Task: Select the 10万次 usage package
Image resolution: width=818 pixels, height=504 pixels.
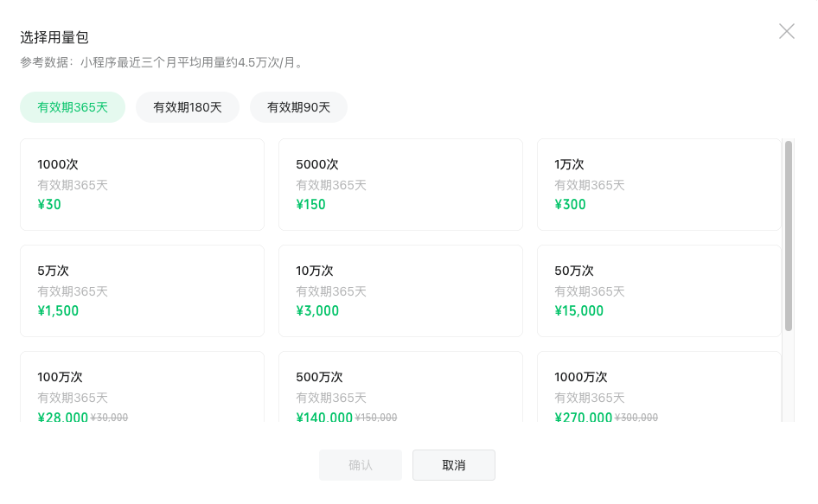Action: [x=400, y=290]
